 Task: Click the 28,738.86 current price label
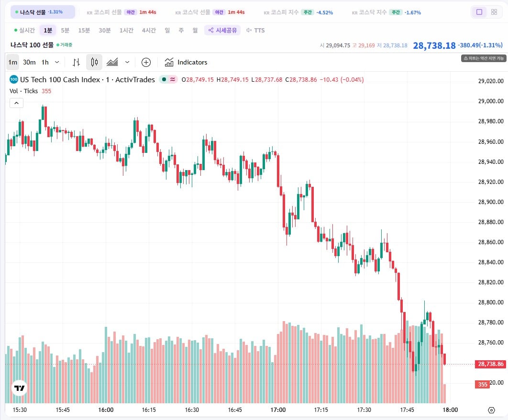tap(490, 364)
